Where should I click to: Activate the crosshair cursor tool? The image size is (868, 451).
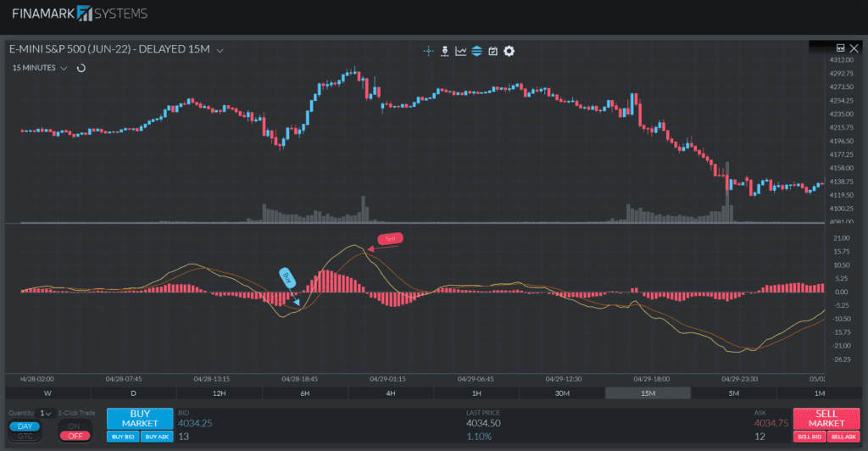click(429, 51)
